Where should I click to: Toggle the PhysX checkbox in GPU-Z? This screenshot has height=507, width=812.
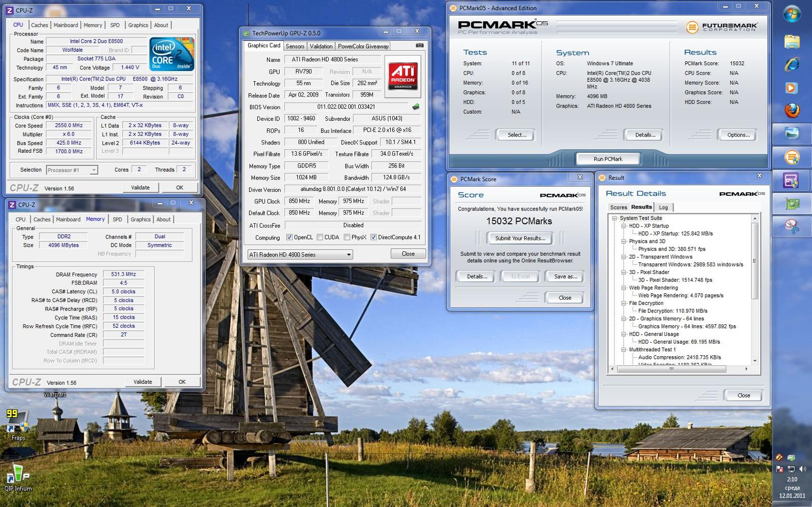point(347,237)
